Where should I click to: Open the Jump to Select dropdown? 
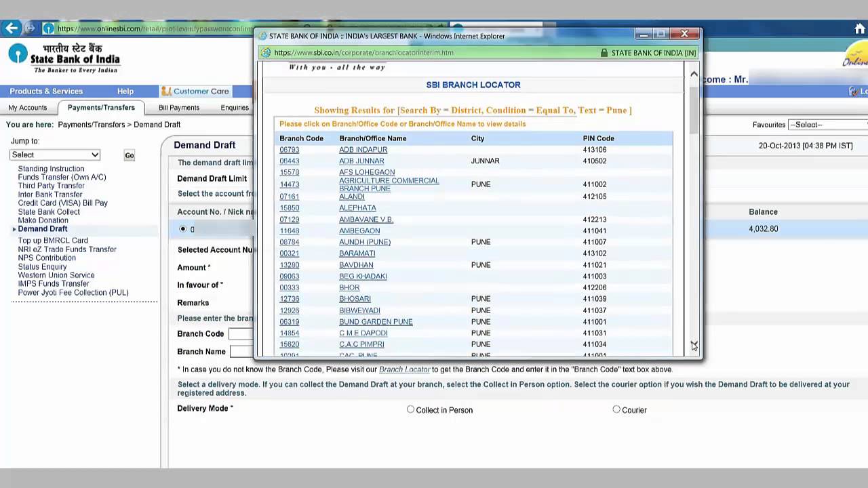(55, 155)
